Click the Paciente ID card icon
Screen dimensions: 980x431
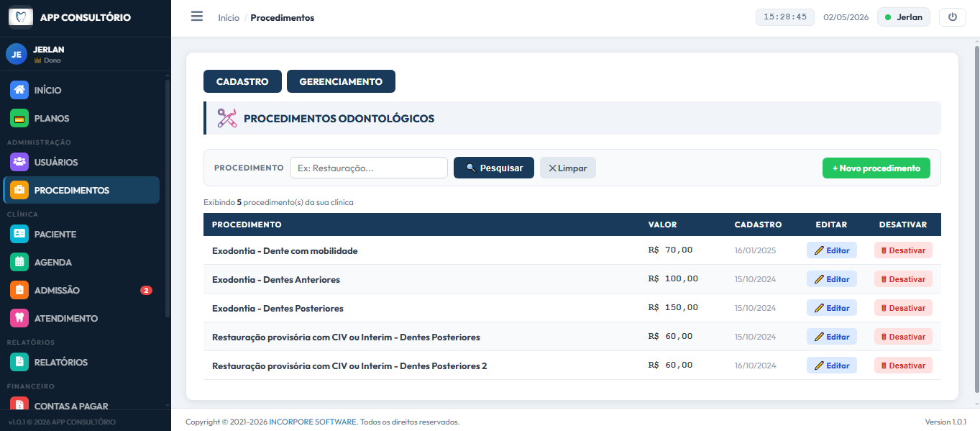click(x=19, y=234)
